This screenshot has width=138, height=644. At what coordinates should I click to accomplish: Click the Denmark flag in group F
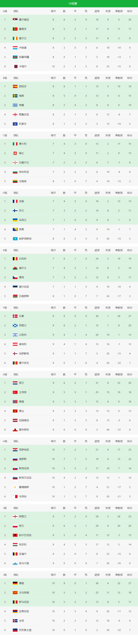click(15, 316)
